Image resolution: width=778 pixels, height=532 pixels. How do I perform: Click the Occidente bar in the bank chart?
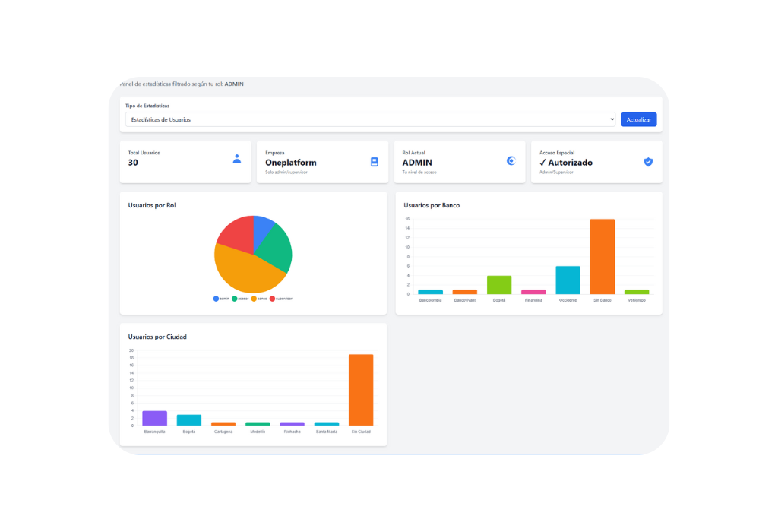point(568,280)
